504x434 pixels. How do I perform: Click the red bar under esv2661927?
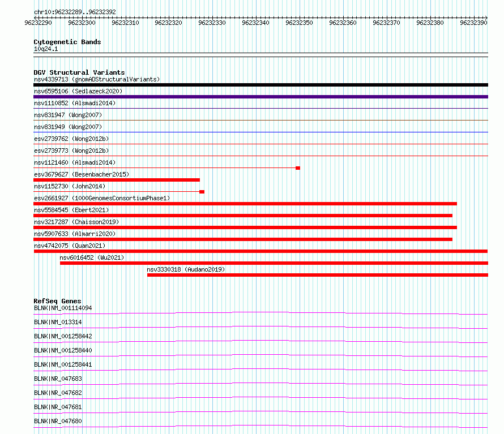(245, 204)
